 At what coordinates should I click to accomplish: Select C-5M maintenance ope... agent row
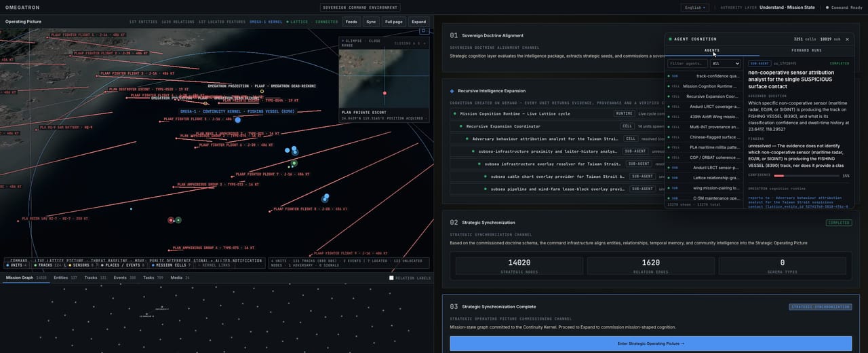pyautogui.click(x=703, y=198)
